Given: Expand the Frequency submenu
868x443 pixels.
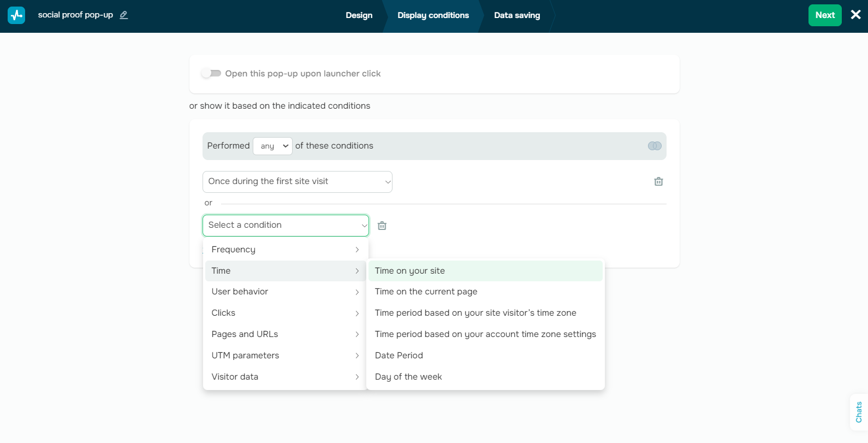Looking at the screenshot, I should [286, 250].
